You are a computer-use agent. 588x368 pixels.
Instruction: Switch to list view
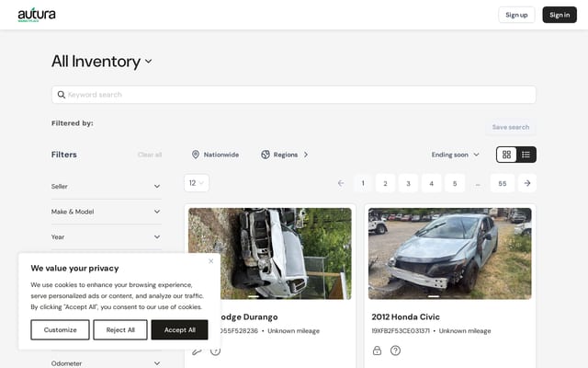coord(526,155)
